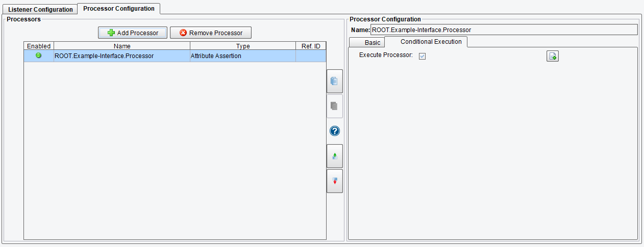Image resolution: width=644 pixels, height=247 pixels.
Task: Click the paste processor icon button
Action: pos(335,106)
